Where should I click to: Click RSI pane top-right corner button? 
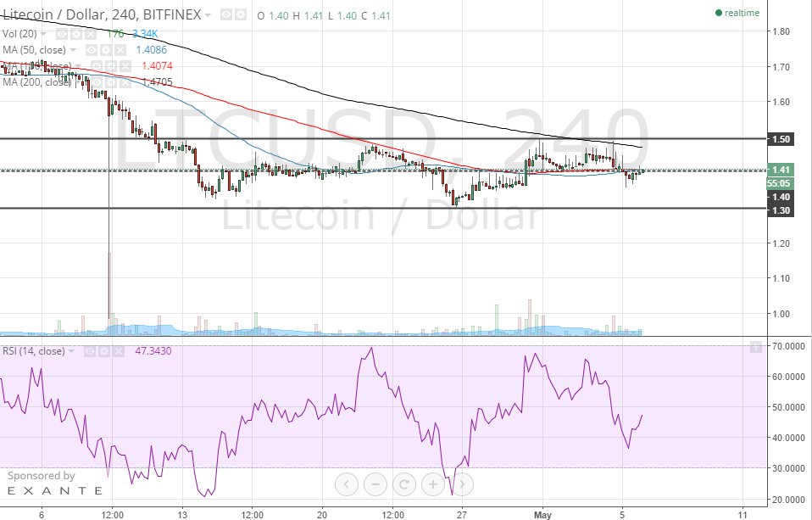(755, 347)
